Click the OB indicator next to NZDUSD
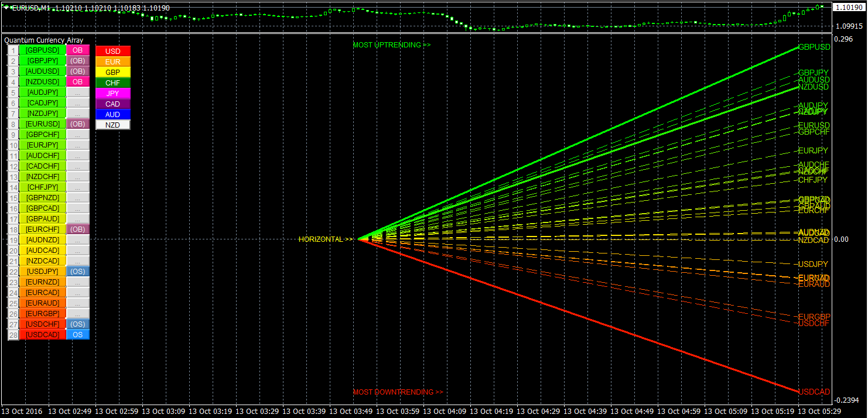868x418 pixels. pyautogui.click(x=77, y=82)
